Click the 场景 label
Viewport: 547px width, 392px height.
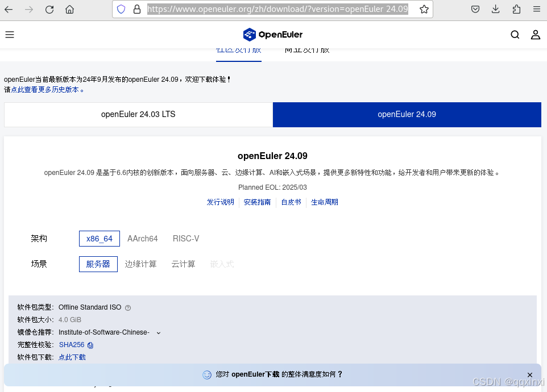coord(39,264)
